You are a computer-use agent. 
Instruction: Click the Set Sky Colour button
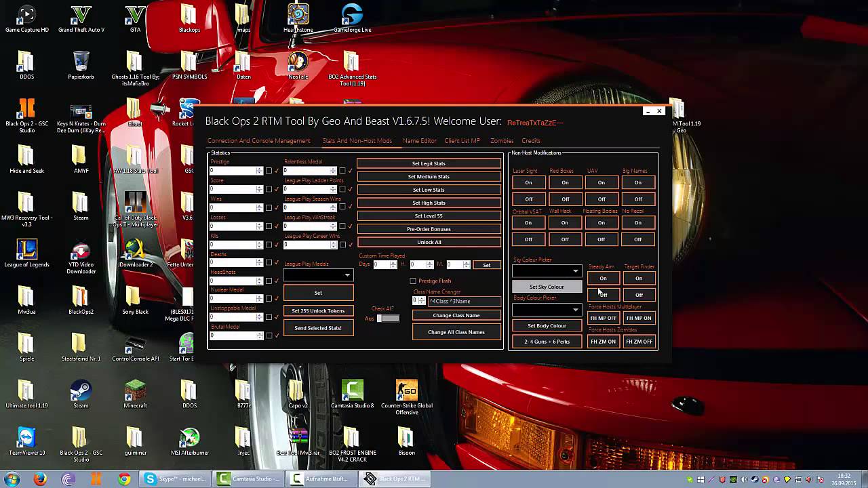[547, 287]
